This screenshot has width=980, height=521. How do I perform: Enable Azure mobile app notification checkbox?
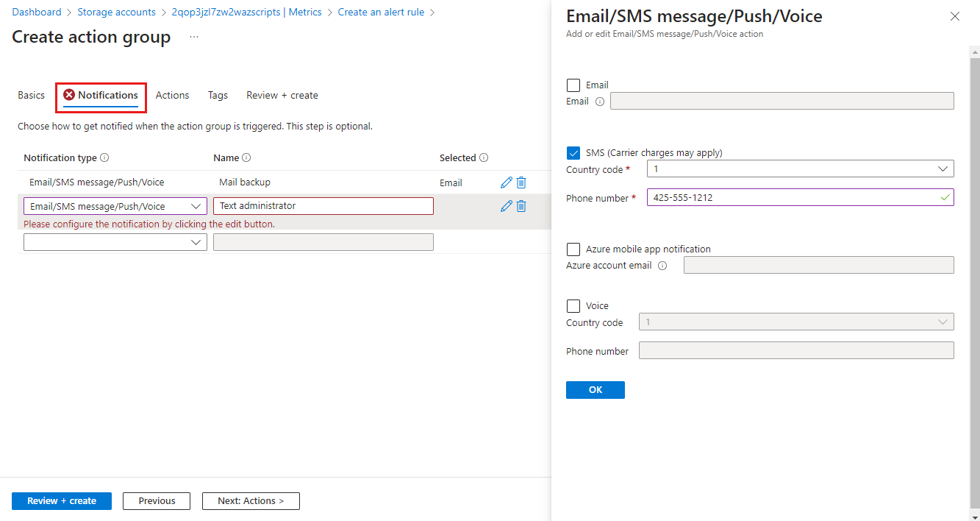573,249
